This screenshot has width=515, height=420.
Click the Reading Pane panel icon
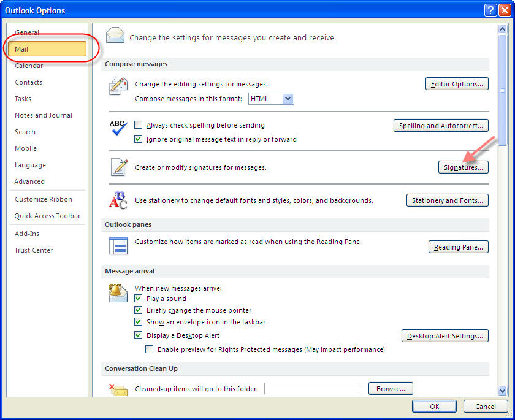click(118, 246)
